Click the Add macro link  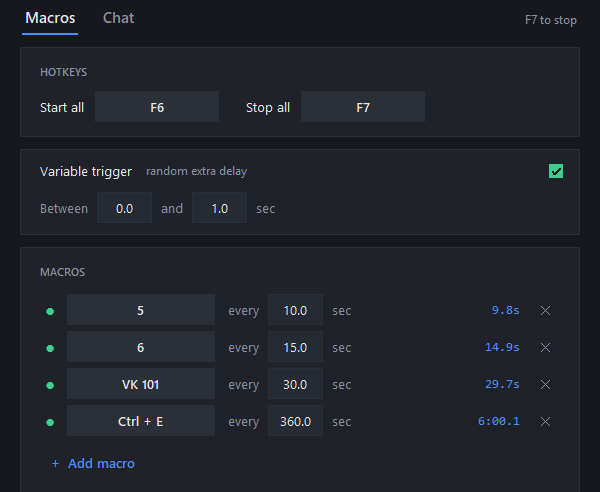pos(93,463)
